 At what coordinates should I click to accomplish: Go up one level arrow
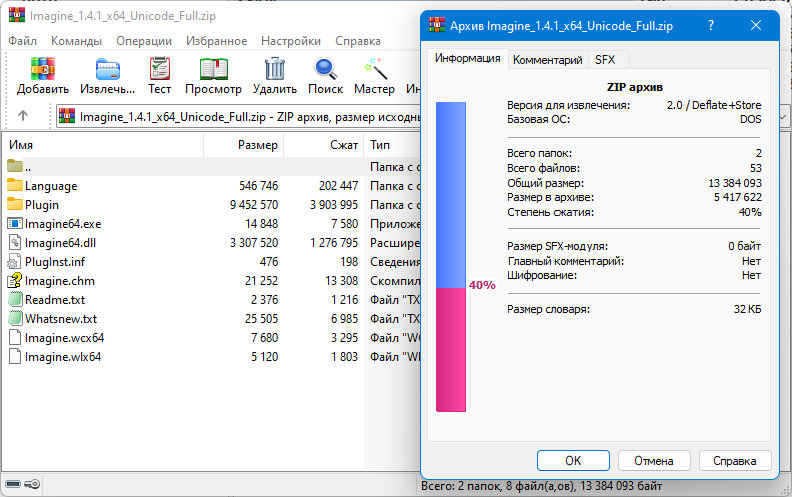click(x=22, y=116)
